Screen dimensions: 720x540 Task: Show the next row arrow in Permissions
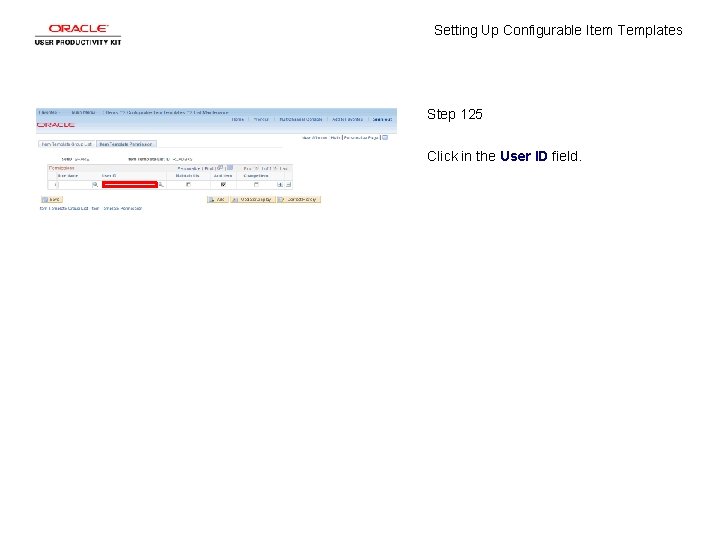tap(276, 169)
